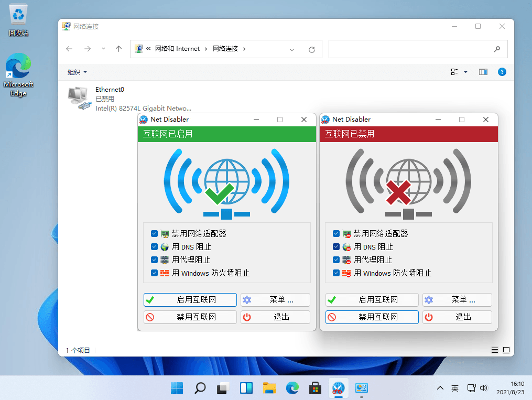Viewport: 532px width, 400px height.
Task: Click DNS globe icon in left Net Disabler
Action: tap(165, 247)
